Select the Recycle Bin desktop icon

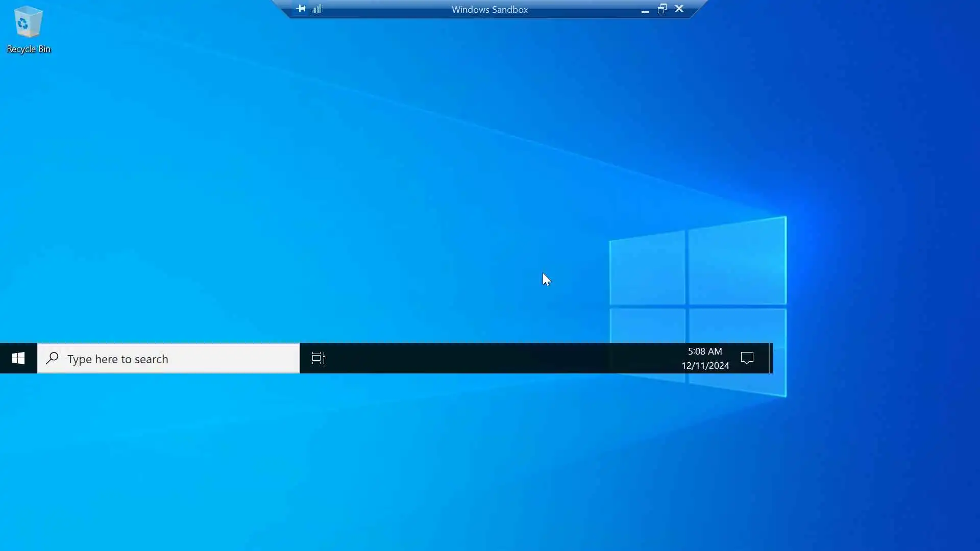tap(28, 23)
